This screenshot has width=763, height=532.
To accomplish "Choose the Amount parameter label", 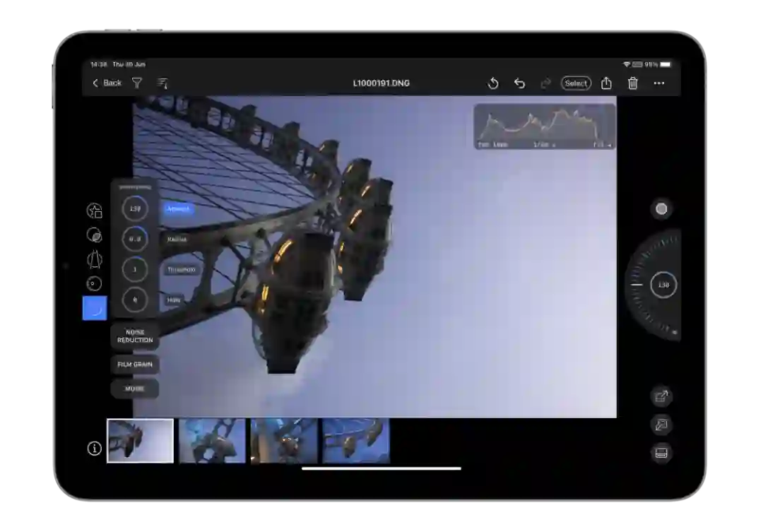I will [x=178, y=209].
